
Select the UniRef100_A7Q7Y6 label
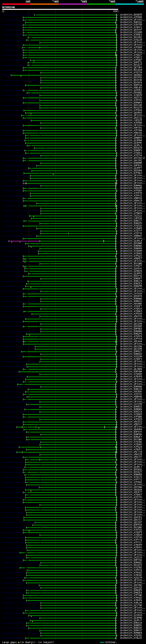coord(131,233)
